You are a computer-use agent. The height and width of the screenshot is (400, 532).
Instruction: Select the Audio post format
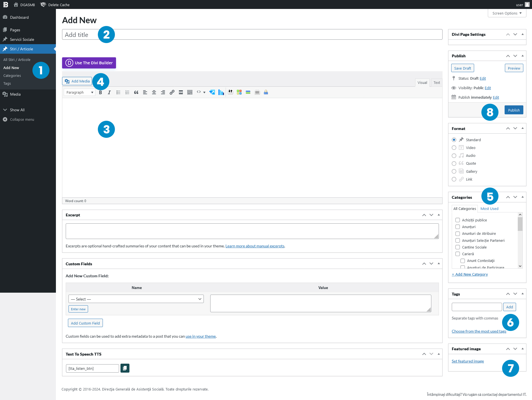[x=454, y=156]
